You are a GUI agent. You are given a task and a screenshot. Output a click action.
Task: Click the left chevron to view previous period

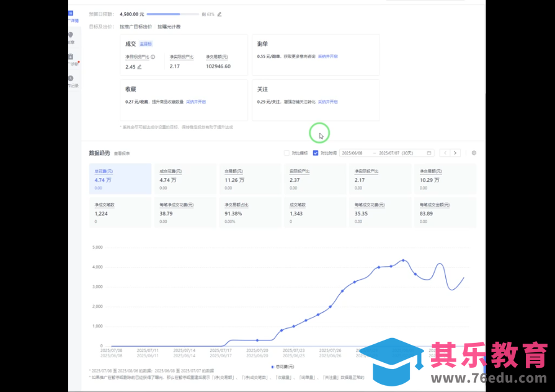(445, 153)
